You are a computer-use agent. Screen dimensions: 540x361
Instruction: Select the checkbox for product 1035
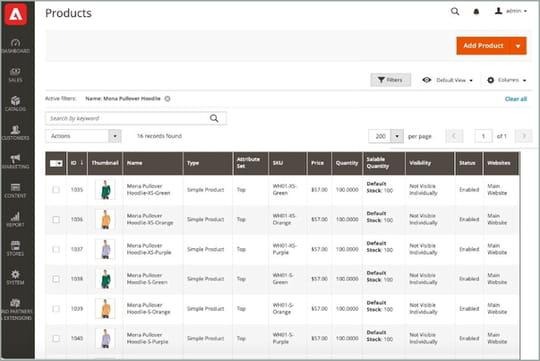(x=56, y=189)
